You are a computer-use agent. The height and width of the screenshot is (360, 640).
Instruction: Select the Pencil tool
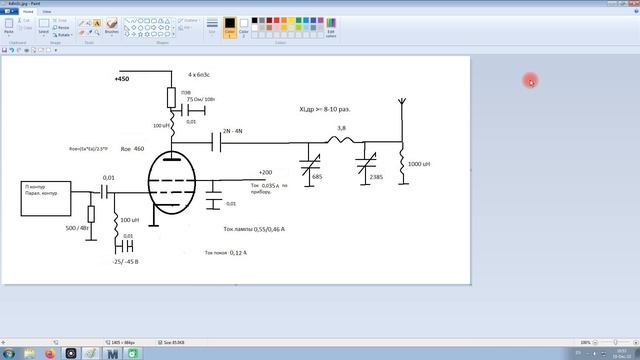tap(81, 23)
